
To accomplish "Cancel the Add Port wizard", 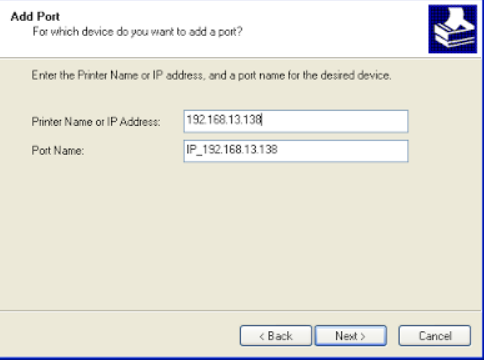I will pyautogui.click(x=435, y=336).
